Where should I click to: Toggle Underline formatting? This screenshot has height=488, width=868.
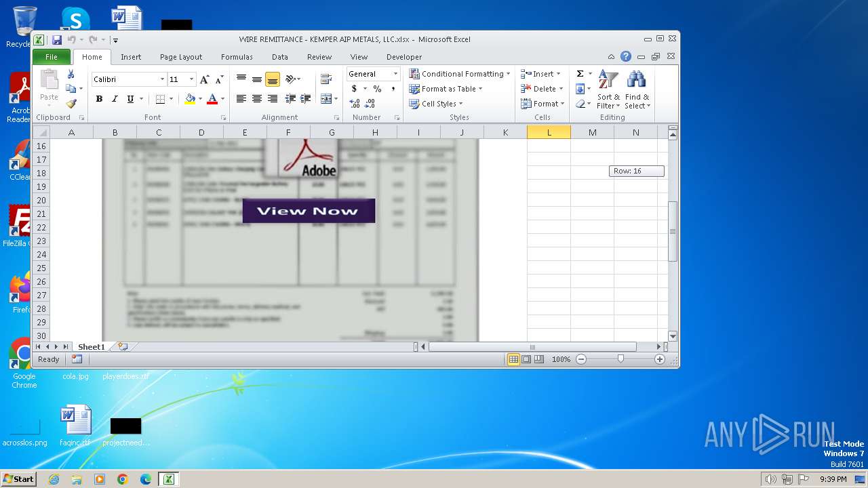point(130,99)
